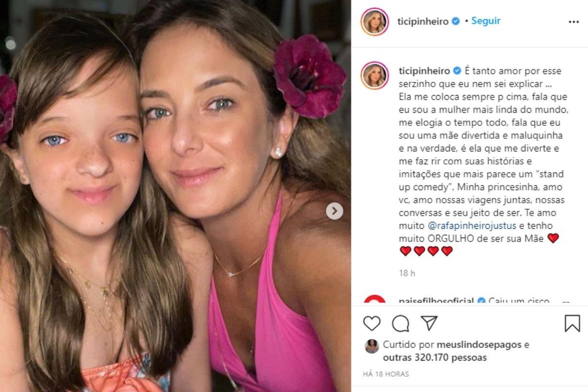Click the verified badge beside header username
This screenshot has width=588, height=392.
coord(456,22)
